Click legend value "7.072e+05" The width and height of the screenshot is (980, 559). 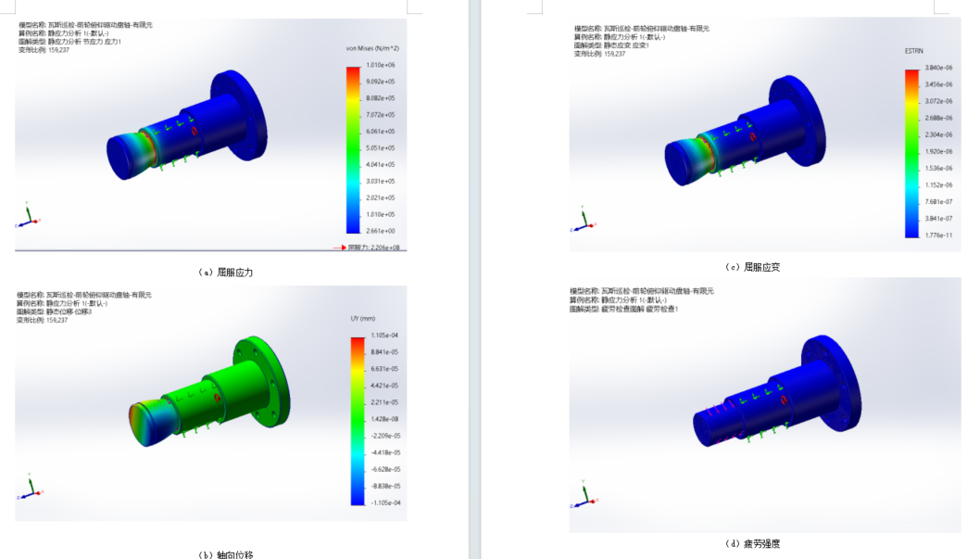[381, 114]
